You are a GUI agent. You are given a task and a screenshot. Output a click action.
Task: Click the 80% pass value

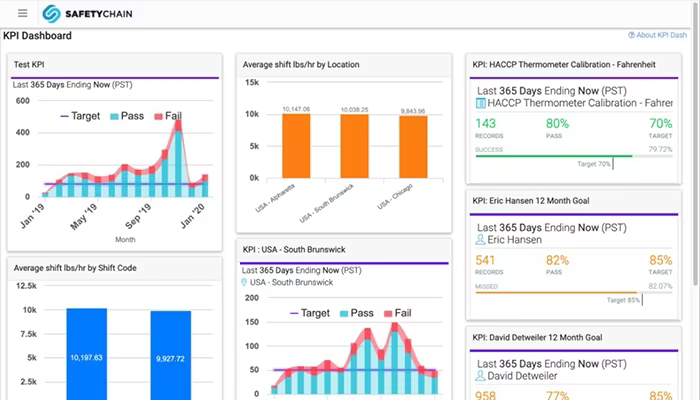(557, 123)
